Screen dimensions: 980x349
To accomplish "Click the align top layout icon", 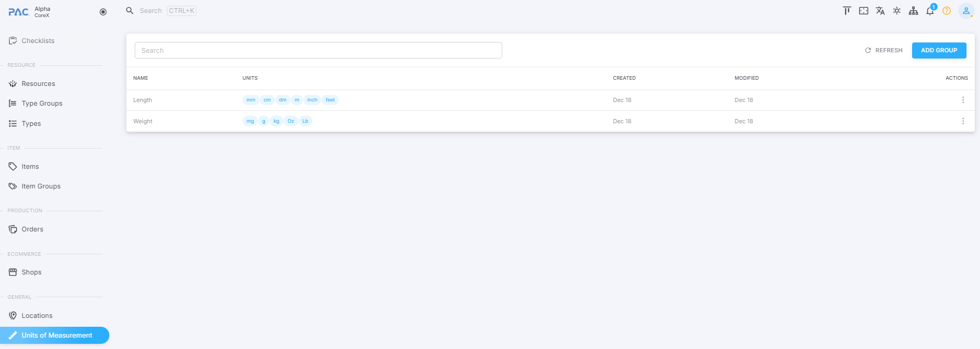I will click(x=847, y=11).
